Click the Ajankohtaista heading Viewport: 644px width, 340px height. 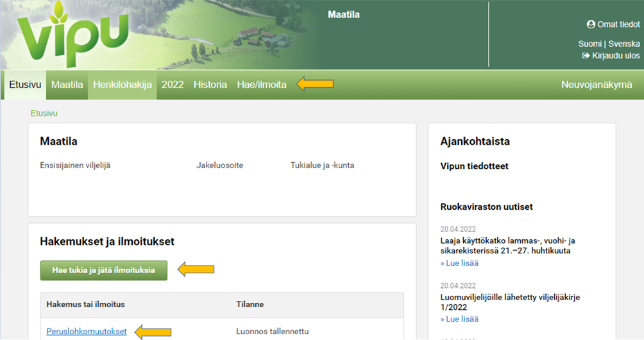pos(475,141)
